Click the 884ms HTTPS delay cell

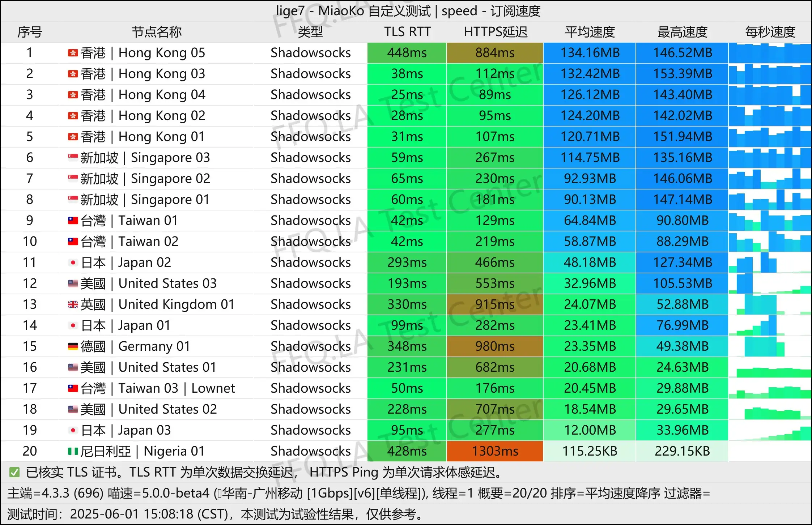(x=495, y=53)
